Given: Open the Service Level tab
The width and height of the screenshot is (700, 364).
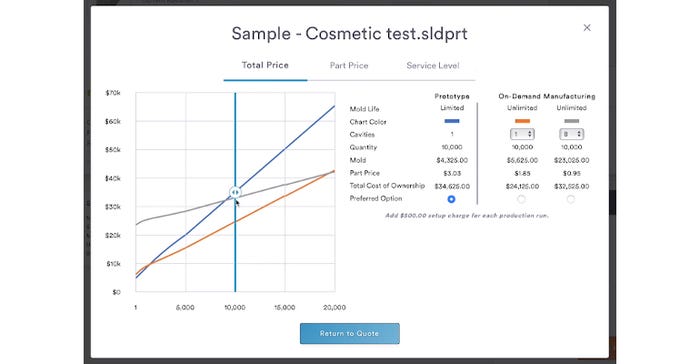Looking at the screenshot, I should [433, 66].
